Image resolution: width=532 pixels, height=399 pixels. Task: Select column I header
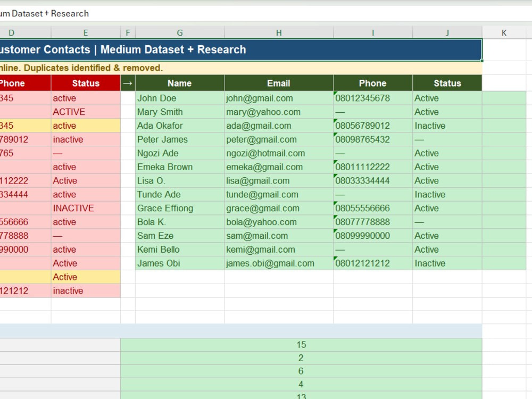[373, 32]
